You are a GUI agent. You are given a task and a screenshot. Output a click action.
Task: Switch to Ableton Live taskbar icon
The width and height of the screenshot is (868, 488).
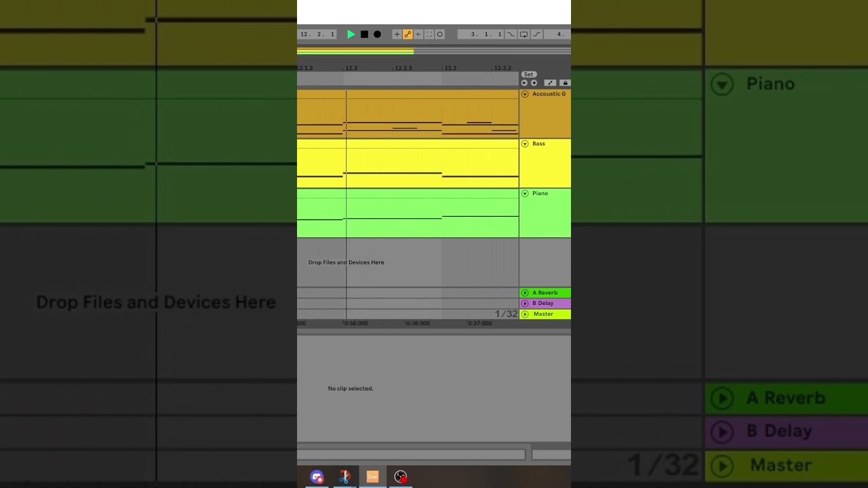tap(372, 477)
